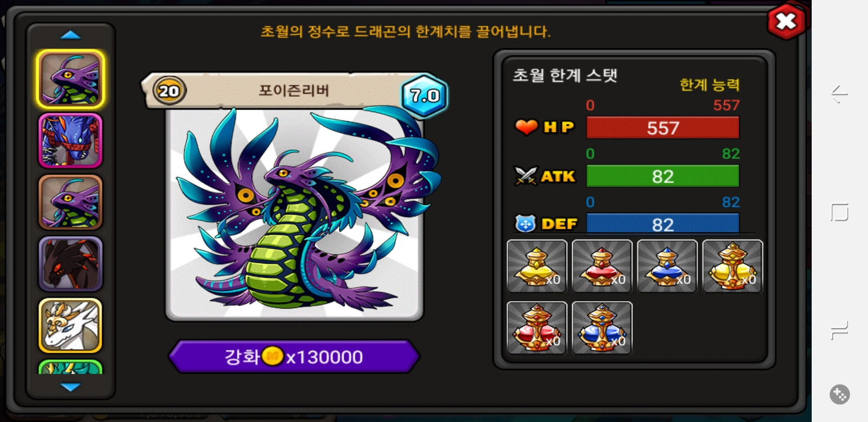Select the large blue ornate potion
This screenshot has height=422, width=868.
[x=602, y=328]
